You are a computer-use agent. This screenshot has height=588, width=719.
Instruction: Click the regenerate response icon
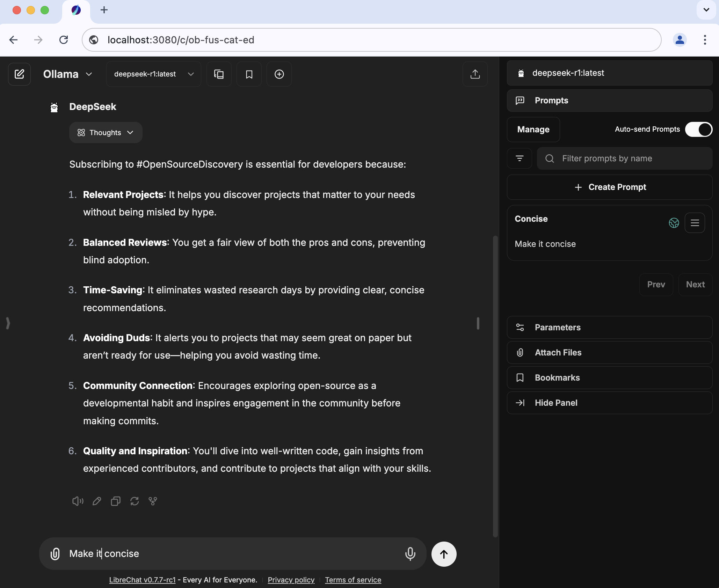135,501
